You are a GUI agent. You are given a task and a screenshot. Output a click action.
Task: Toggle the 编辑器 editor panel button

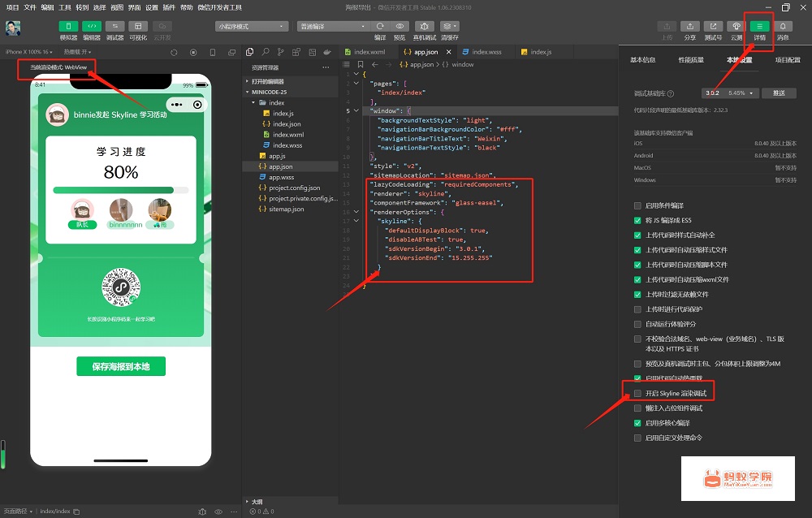coord(92,27)
